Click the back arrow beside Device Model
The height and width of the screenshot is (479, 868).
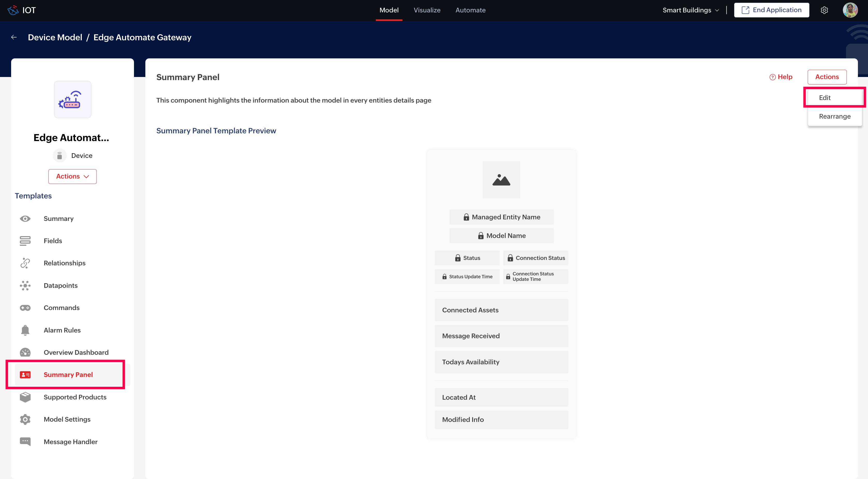coord(14,37)
